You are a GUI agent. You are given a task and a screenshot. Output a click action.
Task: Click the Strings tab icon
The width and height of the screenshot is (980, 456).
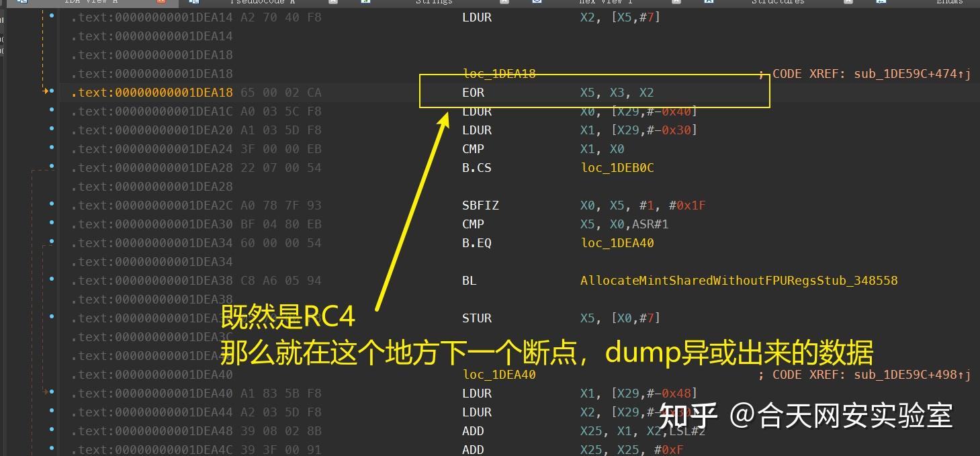[x=366, y=3]
